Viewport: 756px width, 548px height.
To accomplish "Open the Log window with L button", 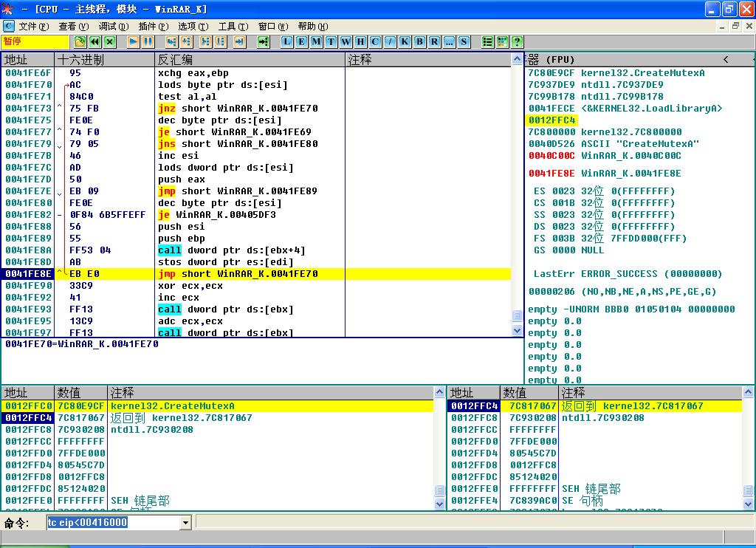I will (286, 42).
